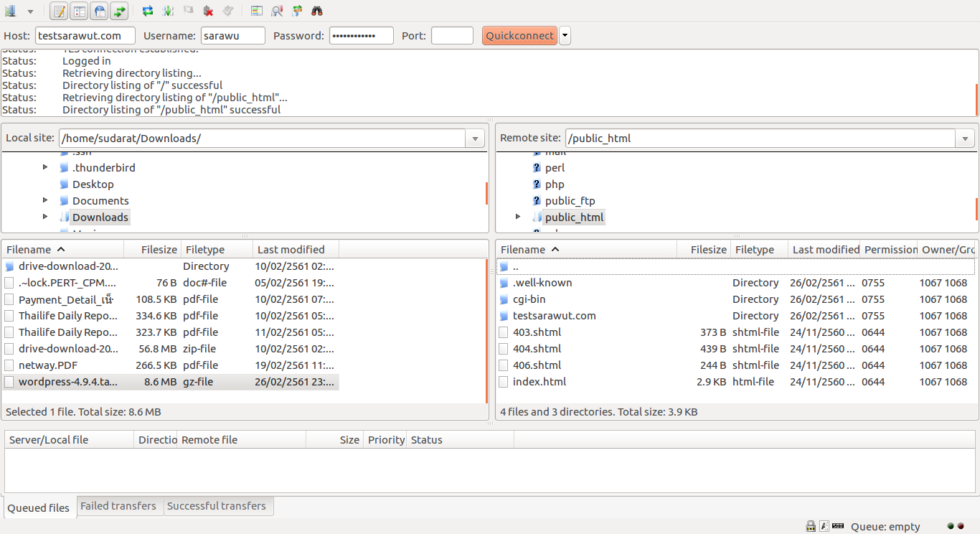The image size is (980, 534).
Task: Click the encryption lock icon in status bar
Action: [x=811, y=526]
